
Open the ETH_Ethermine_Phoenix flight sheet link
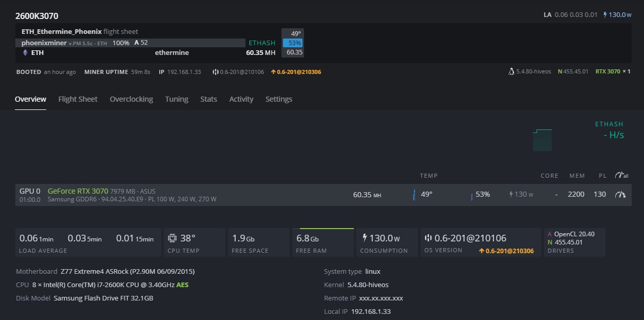(62, 32)
